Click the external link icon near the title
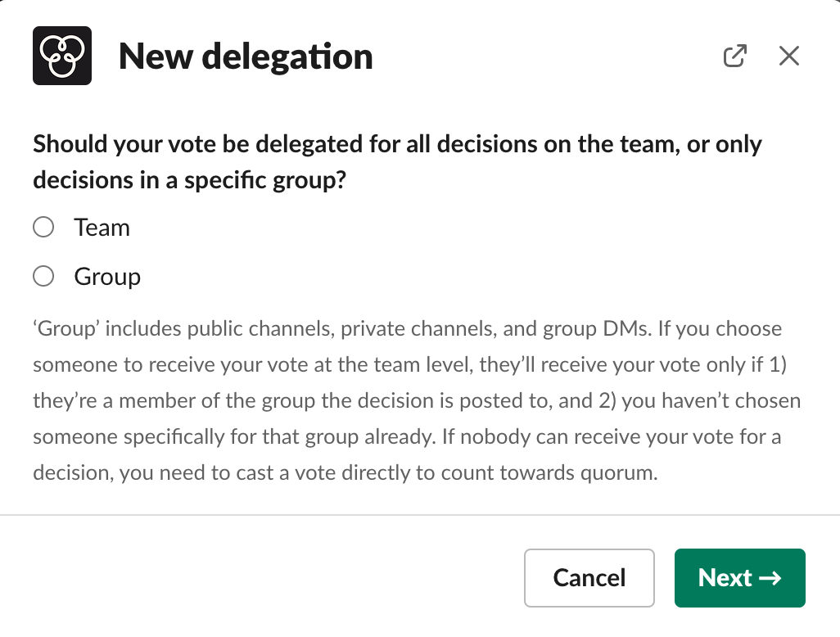 tap(735, 56)
